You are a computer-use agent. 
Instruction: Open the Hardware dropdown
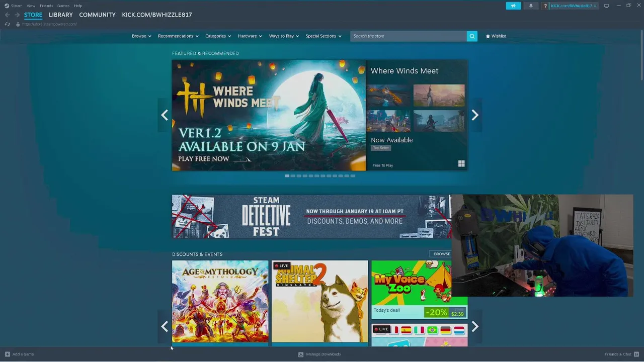pos(250,36)
